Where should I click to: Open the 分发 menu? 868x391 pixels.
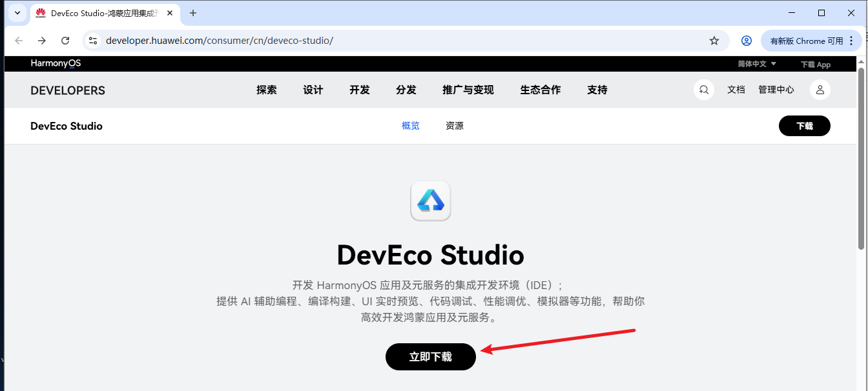tap(406, 90)
